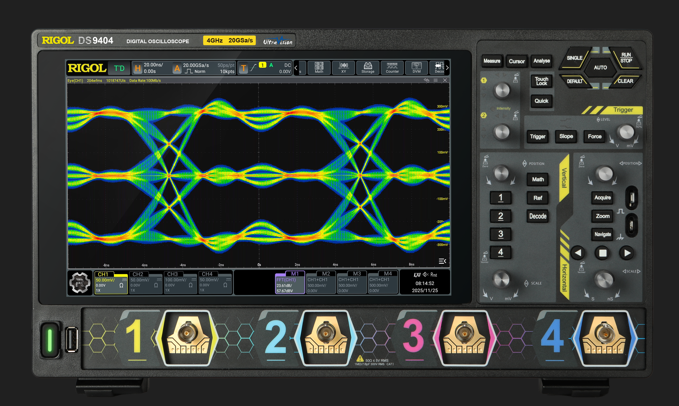
Task: Click the Trigger menu key
Action: (x=537, y=137)
